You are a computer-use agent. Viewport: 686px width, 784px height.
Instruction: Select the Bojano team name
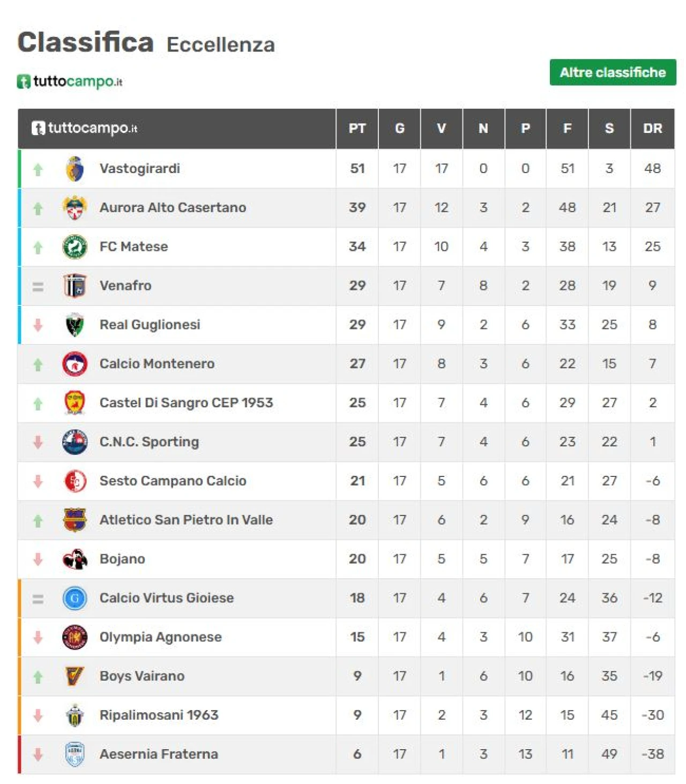coord(122,559)
